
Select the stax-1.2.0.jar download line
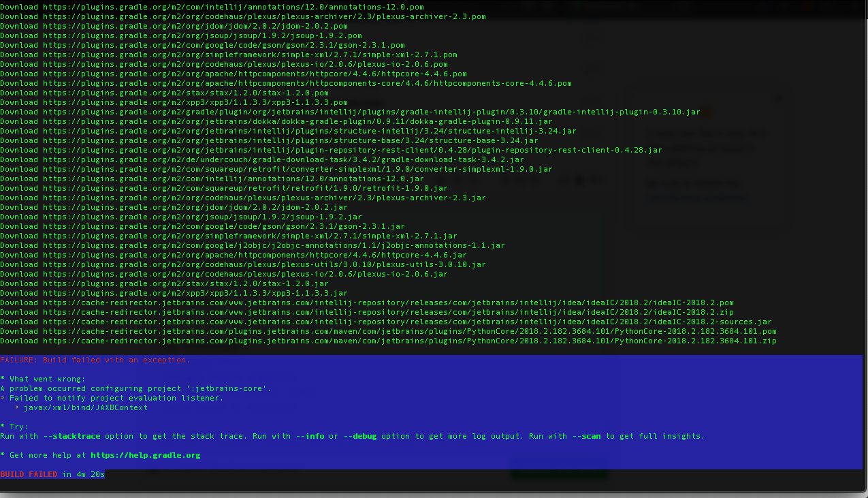tap(164, 283)
